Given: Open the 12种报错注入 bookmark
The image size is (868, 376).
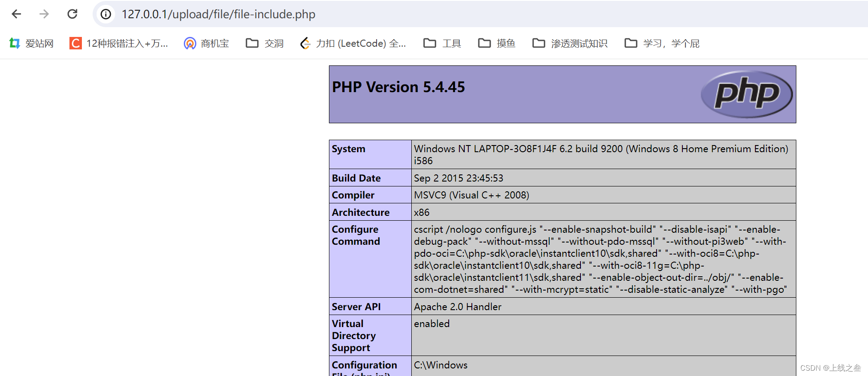Looking at the screenshot, I should (x=119, y=43).
